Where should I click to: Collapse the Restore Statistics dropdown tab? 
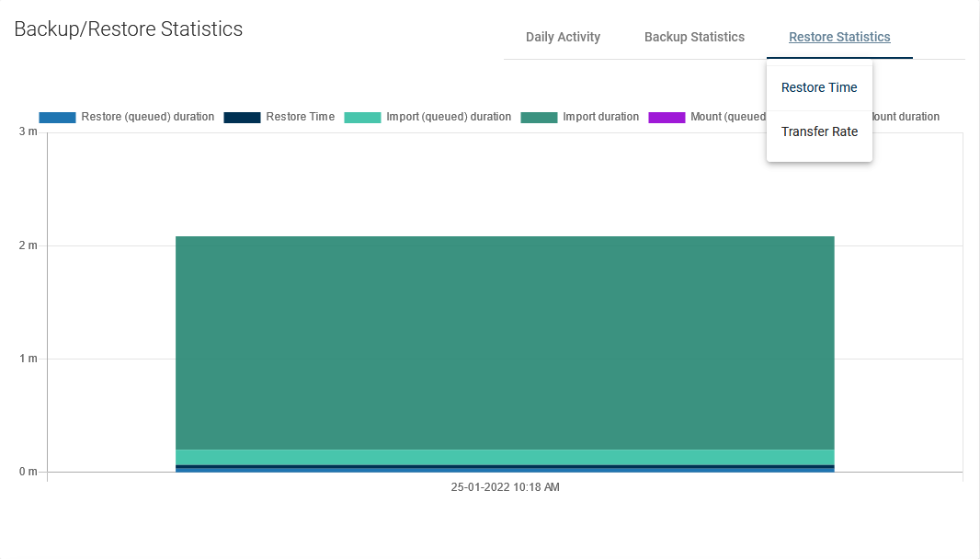tap(839, 38)
